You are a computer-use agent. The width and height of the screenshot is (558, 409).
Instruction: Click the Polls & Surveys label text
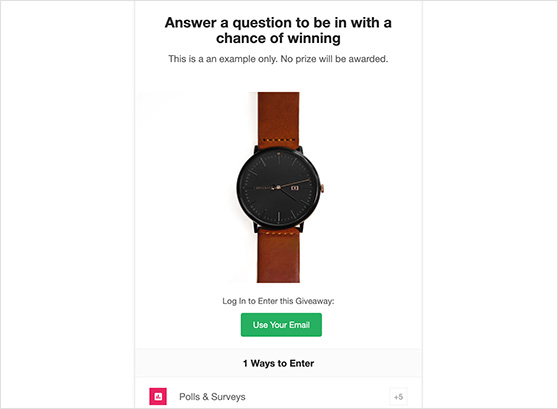[212, 397]
